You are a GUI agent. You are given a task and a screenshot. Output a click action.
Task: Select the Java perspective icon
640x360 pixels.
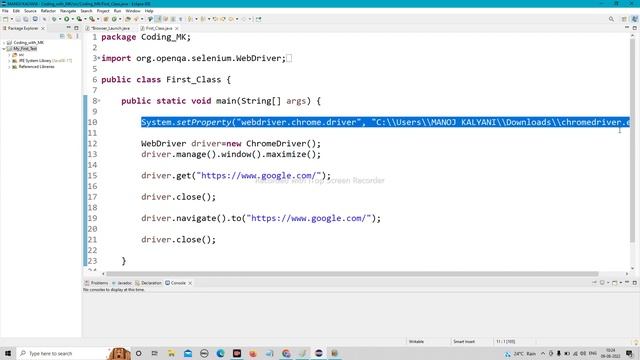coord(635,19)
